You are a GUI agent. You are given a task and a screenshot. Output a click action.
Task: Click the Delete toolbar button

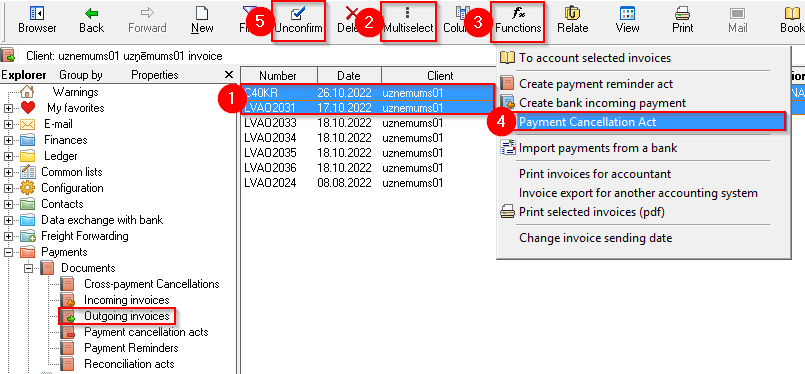pyautogui.click(x=351, y=21)
